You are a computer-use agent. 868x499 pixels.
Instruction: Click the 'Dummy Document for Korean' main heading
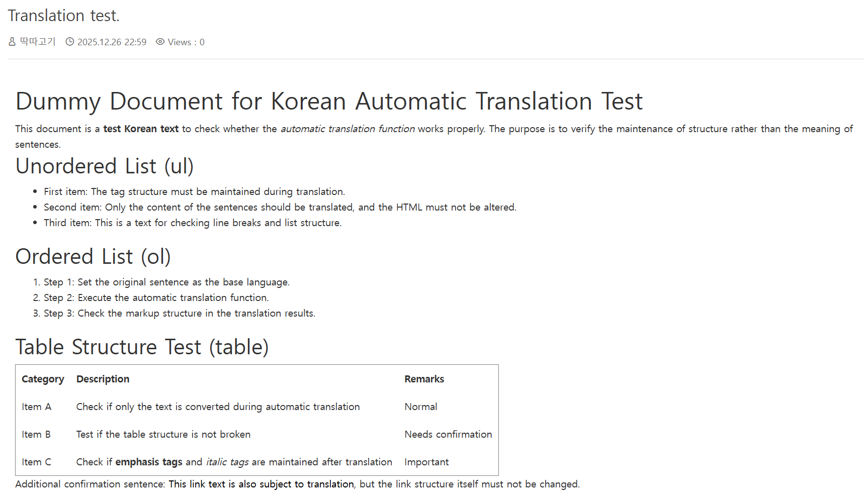pos(329,101)
